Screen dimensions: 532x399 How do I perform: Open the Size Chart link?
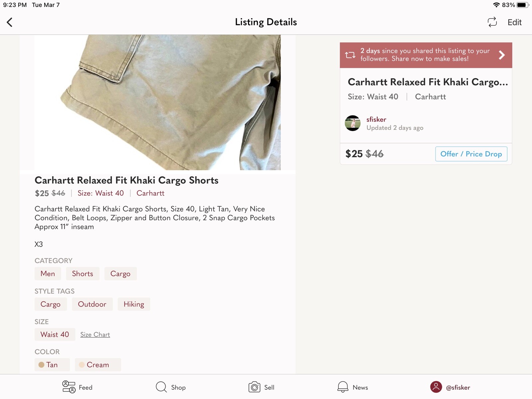pos(95,334)
